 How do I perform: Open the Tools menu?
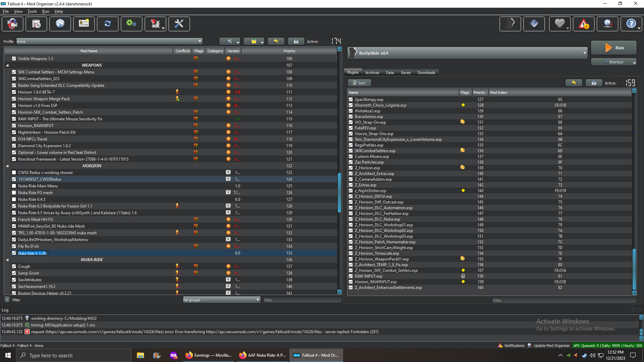[x=32, y=11]
